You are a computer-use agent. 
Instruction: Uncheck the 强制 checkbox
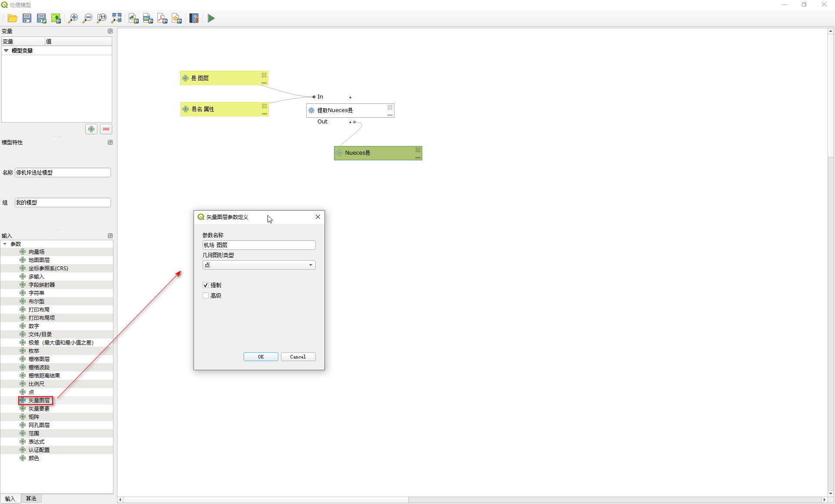pos(206,285)
